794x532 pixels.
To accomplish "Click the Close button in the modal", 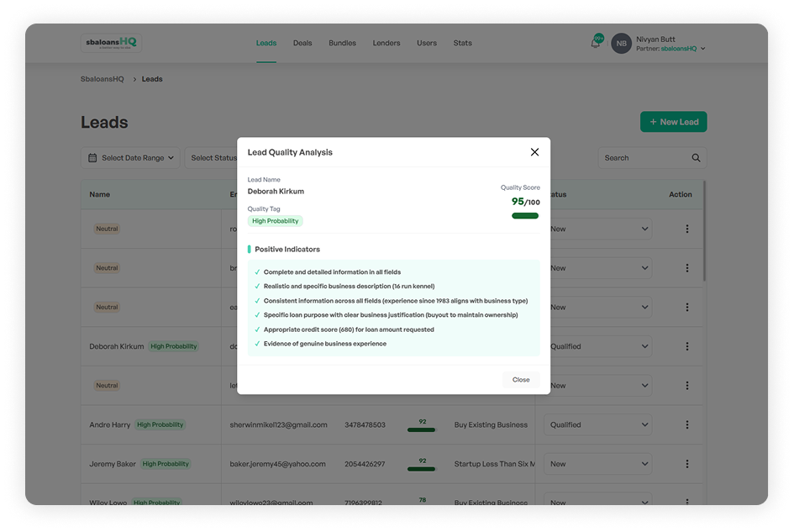I will tap(520, 379).
